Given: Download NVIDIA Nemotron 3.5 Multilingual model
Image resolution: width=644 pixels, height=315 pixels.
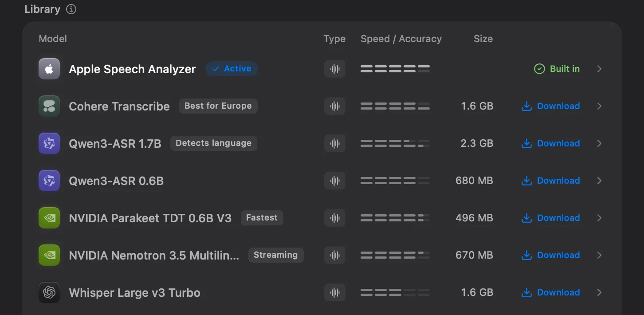Looking at the screenshot, I should tap(550, 255).
